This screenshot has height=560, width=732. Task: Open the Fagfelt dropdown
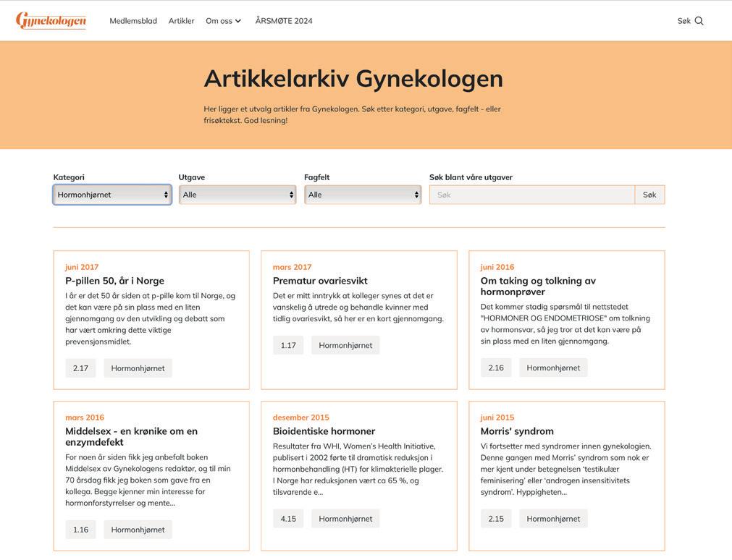(363, 195)
